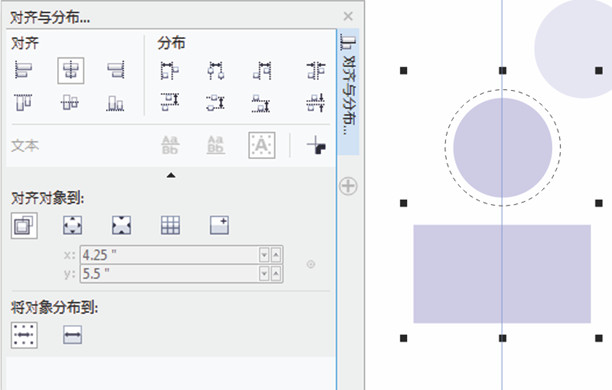The image size is (612, 390).
Task: Toggle Use Object Outline icon
Action: pyautogui.click(x=316, y=145)
